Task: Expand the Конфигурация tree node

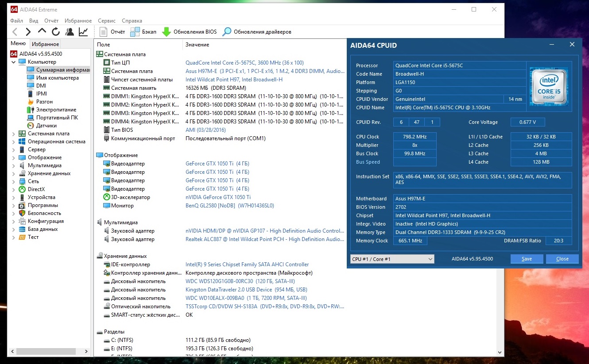Action: (13, 221)
